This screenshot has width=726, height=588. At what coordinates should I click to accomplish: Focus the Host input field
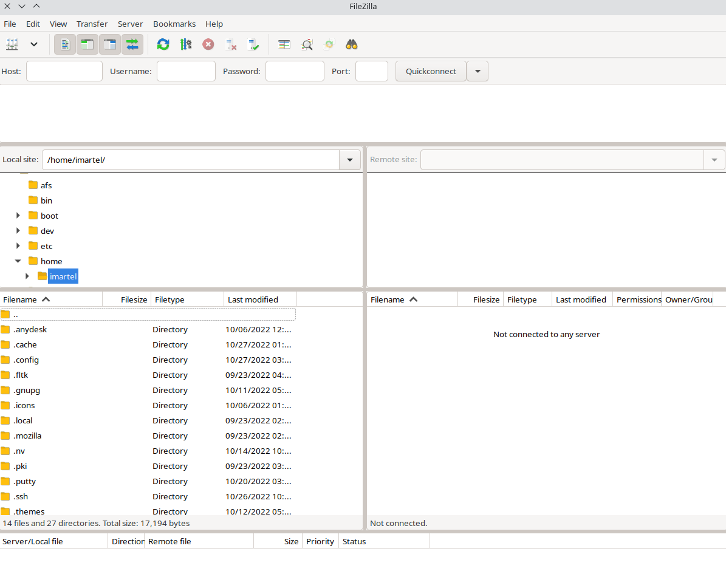pos(64,71)
